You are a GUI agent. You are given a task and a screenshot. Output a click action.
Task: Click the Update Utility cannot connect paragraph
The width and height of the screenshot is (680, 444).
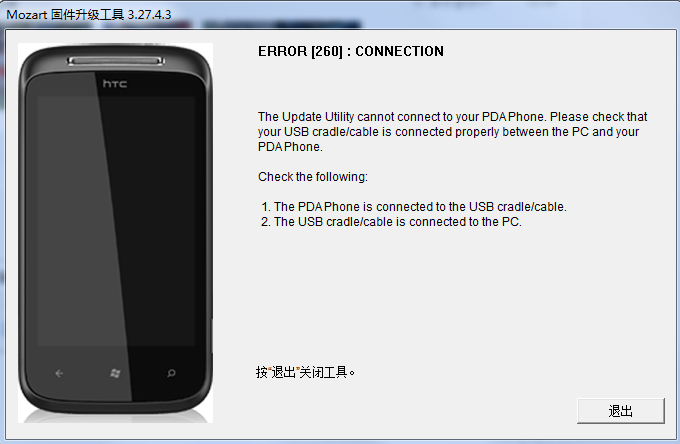[452, 131]
